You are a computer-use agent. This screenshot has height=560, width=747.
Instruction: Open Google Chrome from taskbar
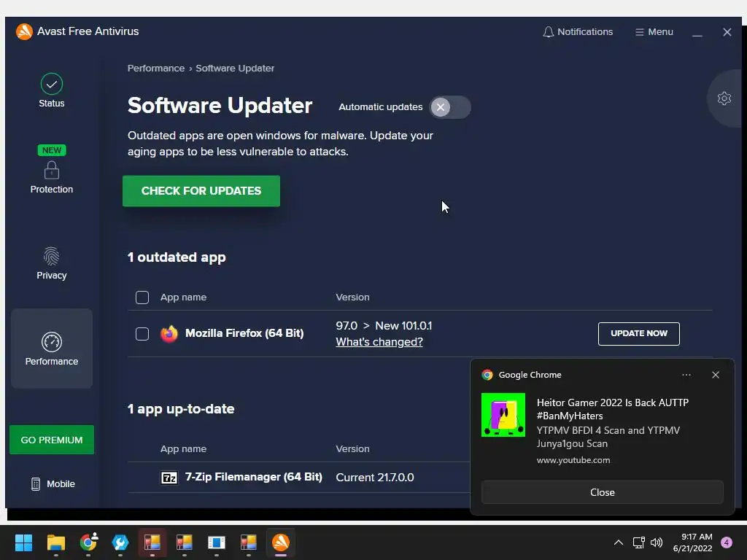[88, 542]
